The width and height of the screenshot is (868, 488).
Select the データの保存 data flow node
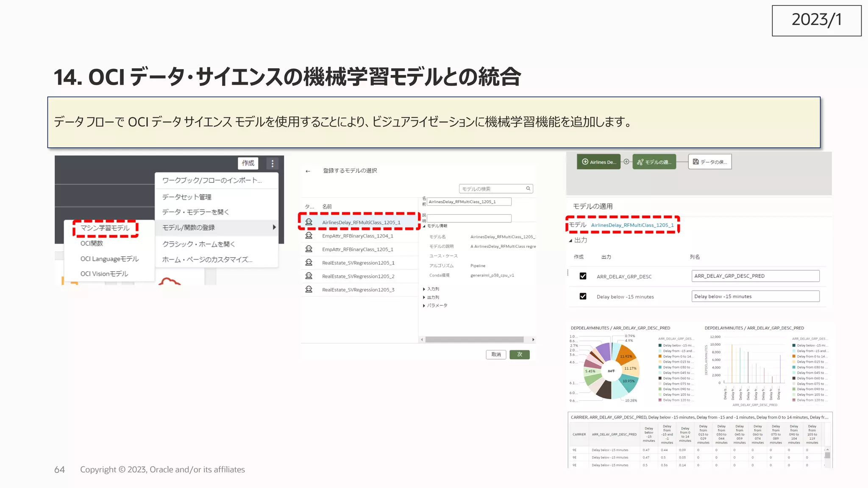click(x=710, y=162)
